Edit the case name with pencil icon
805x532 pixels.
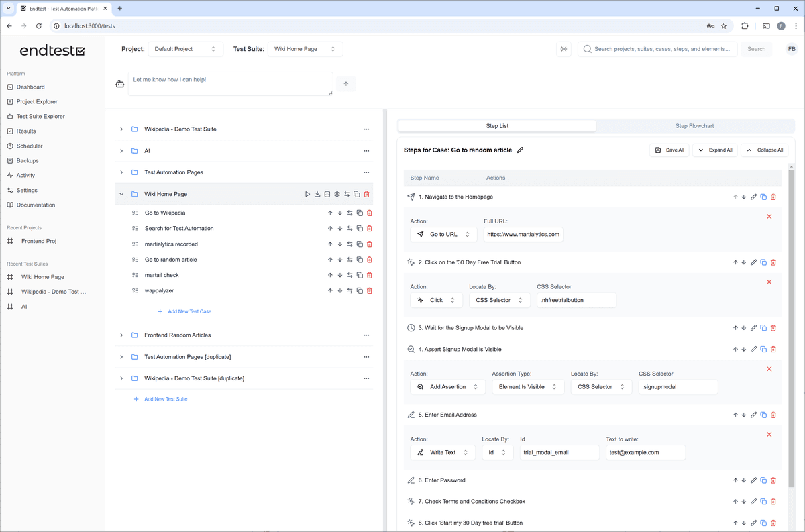tap(521, 150)
